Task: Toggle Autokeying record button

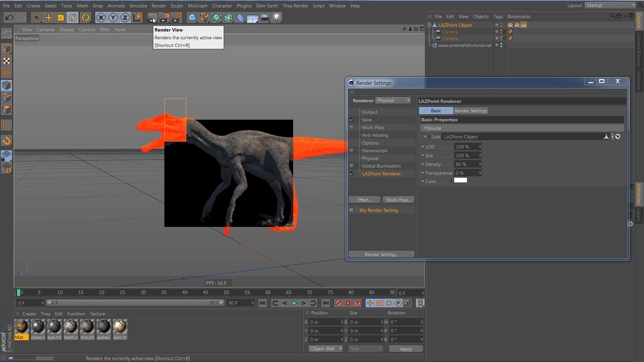Action: [x=348, y=303]
